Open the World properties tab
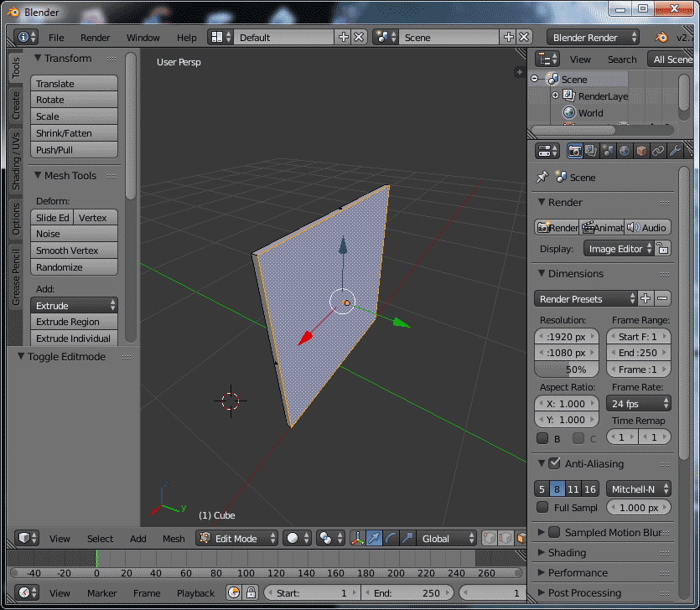 coord(625,150)
